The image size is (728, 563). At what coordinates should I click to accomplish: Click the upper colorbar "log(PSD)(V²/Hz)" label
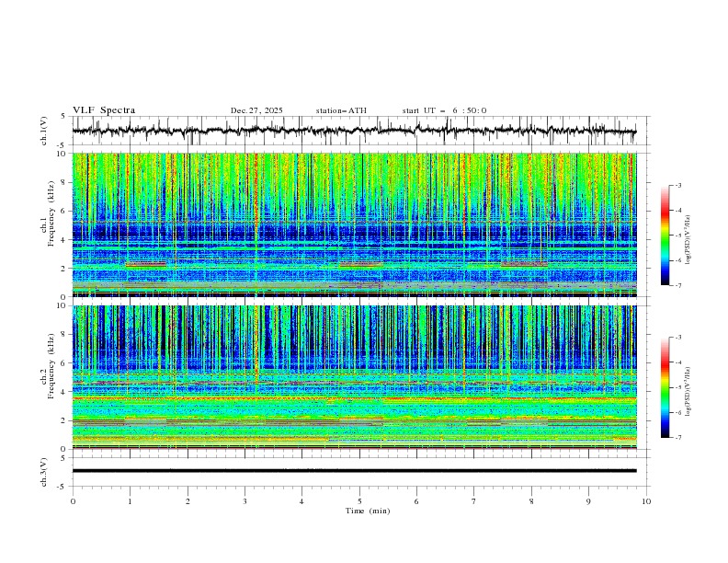(688, 240)
